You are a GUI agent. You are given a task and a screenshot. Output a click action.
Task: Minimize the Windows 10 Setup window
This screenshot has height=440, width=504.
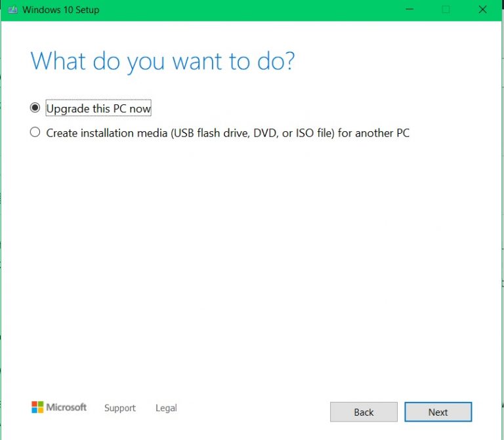pyautogui.click(x=409, y=10)
